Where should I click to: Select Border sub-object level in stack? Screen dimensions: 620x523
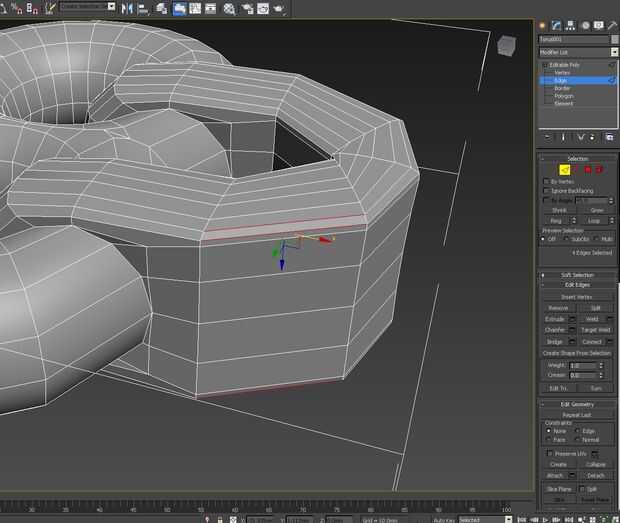pos(562,88)
